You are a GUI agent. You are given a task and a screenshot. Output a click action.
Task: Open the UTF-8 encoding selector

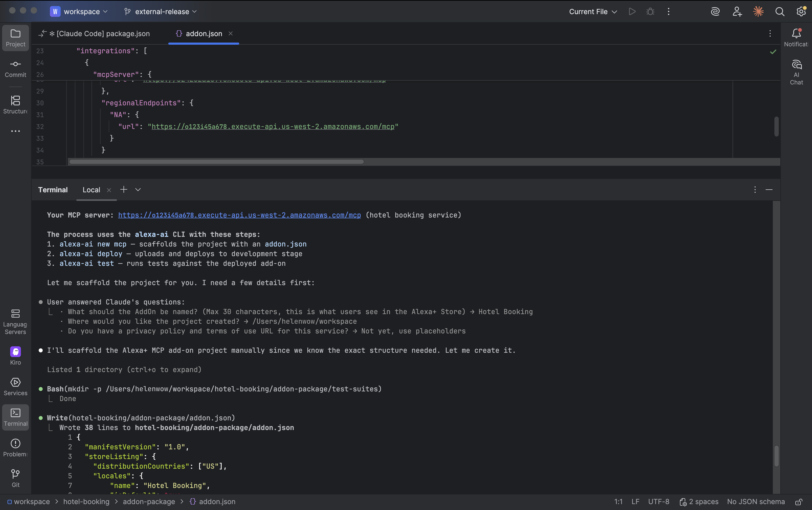659,502
